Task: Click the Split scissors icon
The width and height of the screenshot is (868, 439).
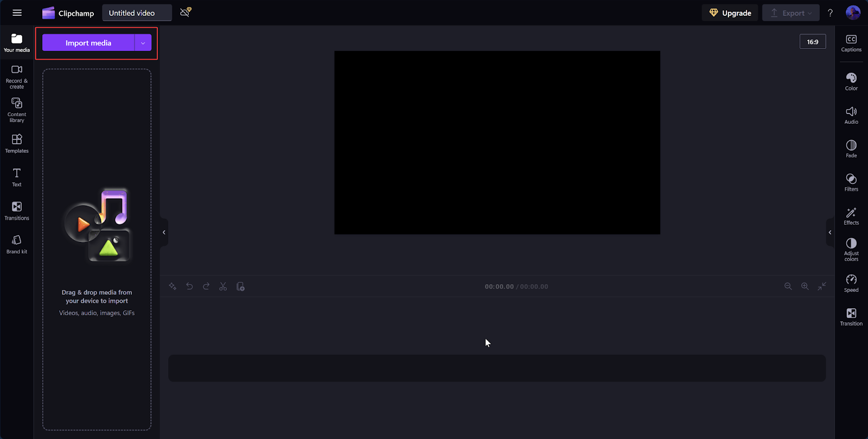Action: click(223, 287)
